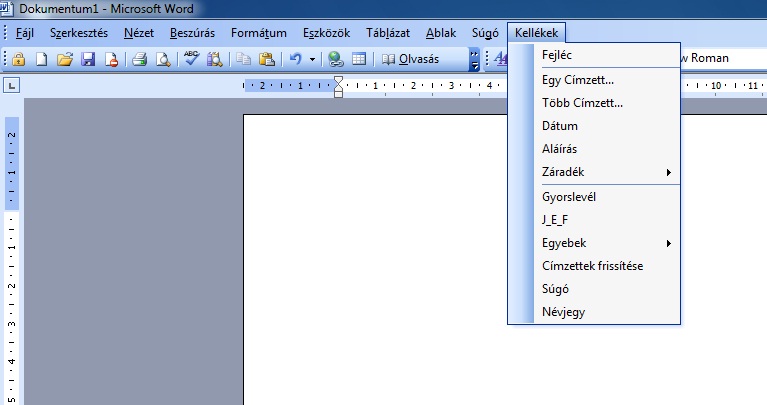Click the Open folder icon
The image size is (767, 405).
tap(64, 59)
